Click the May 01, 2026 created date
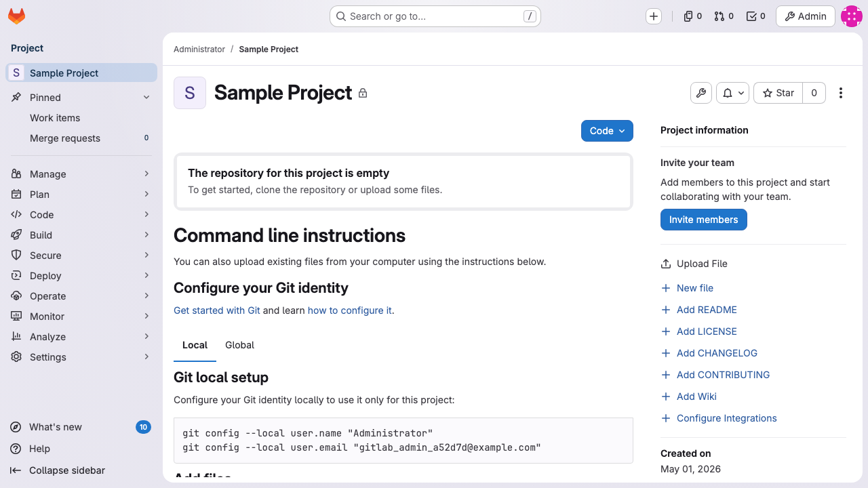This screenshot has height=488, width=868. (690, 469)
